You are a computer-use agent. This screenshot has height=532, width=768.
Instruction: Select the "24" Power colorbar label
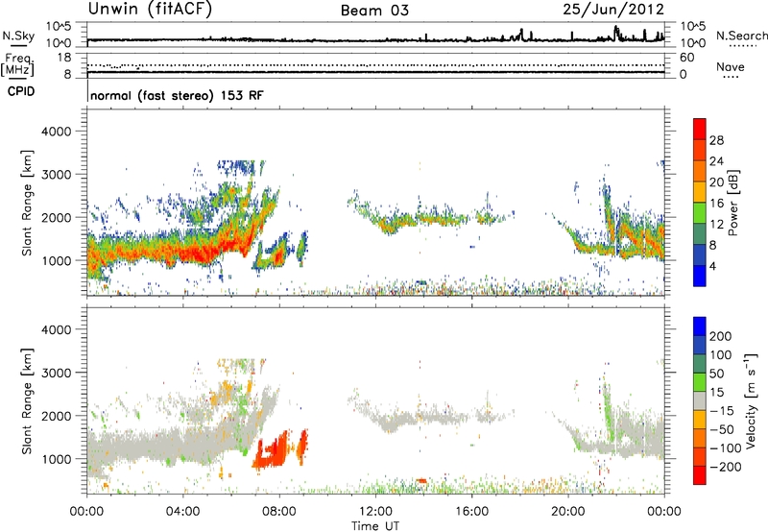pos(716,161)
